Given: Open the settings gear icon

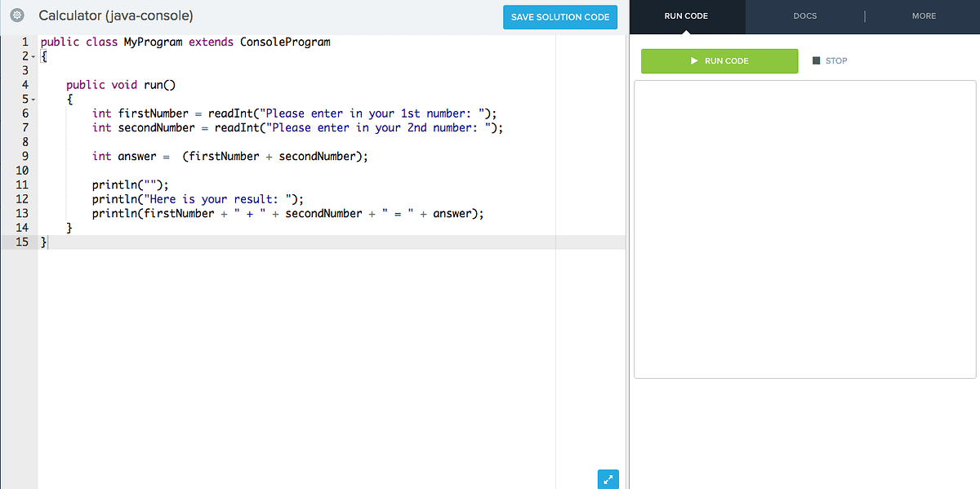Looking at the screenshot, I should [17, 15].
